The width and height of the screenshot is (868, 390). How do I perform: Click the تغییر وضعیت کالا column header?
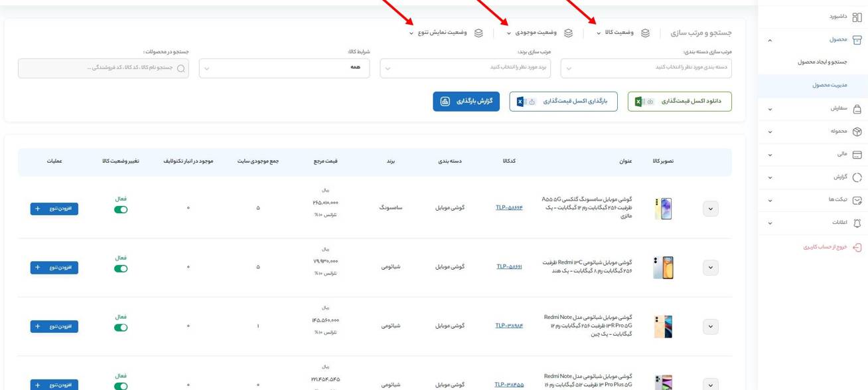click(x=121, y=161)
